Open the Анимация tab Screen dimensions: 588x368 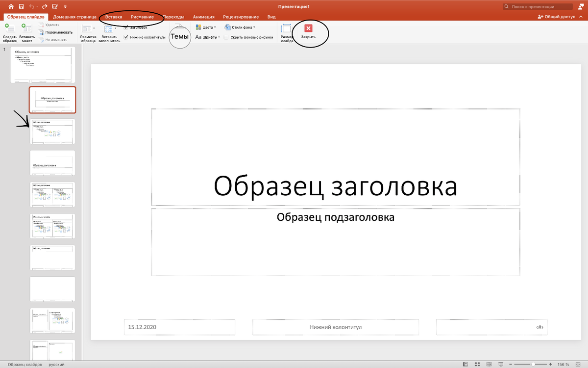coord(203,16)
